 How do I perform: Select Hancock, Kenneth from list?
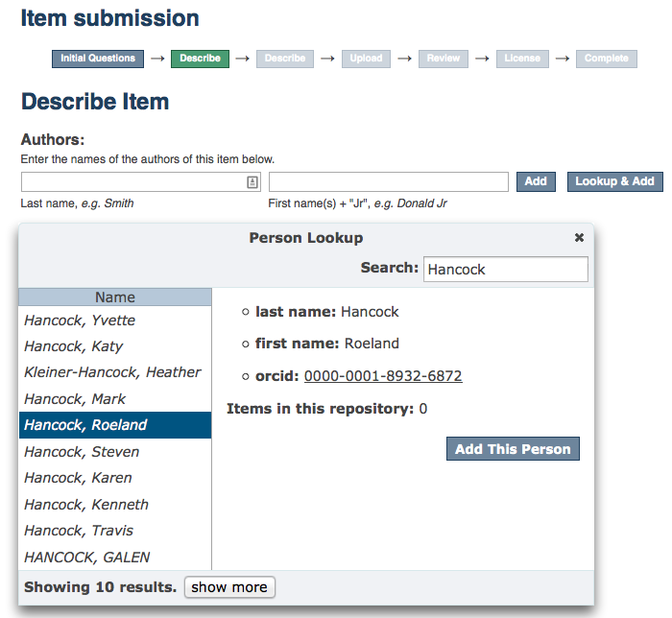click(x=86, y=505)
